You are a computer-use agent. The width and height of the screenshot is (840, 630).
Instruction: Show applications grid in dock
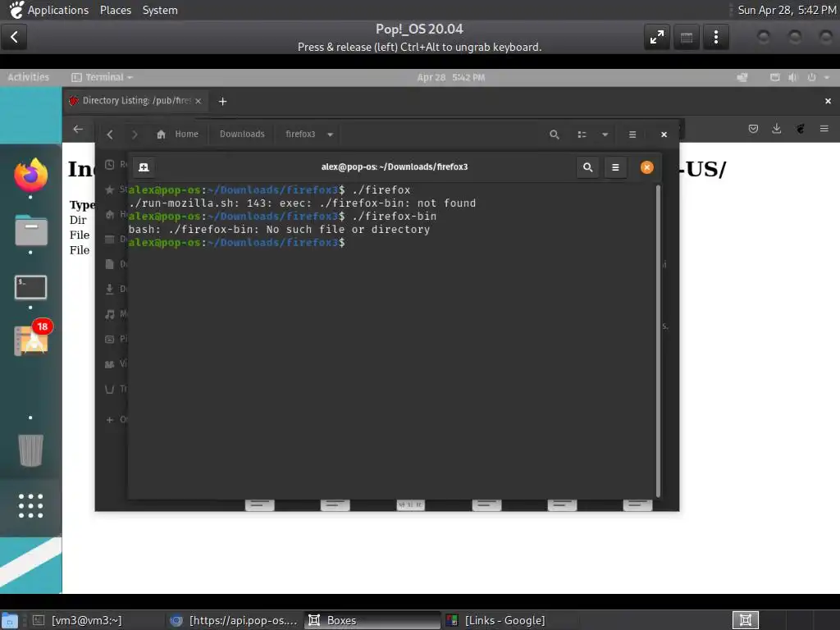click(x=30, y=505)
